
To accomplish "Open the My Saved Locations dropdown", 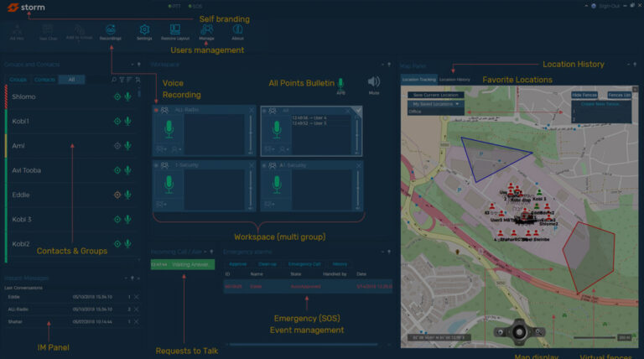I will coord(436,104).
